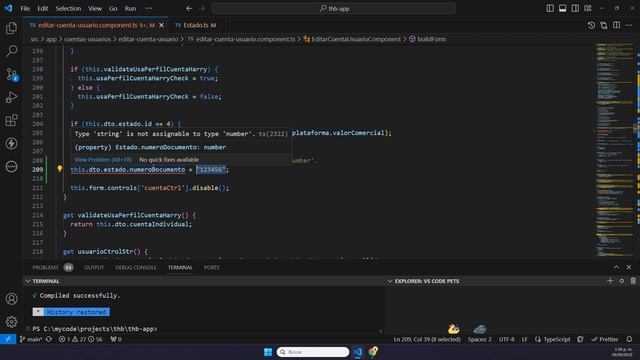Click buildForm in the breadcrumb
Screen dimensions: 640x360
click(431, 39)
